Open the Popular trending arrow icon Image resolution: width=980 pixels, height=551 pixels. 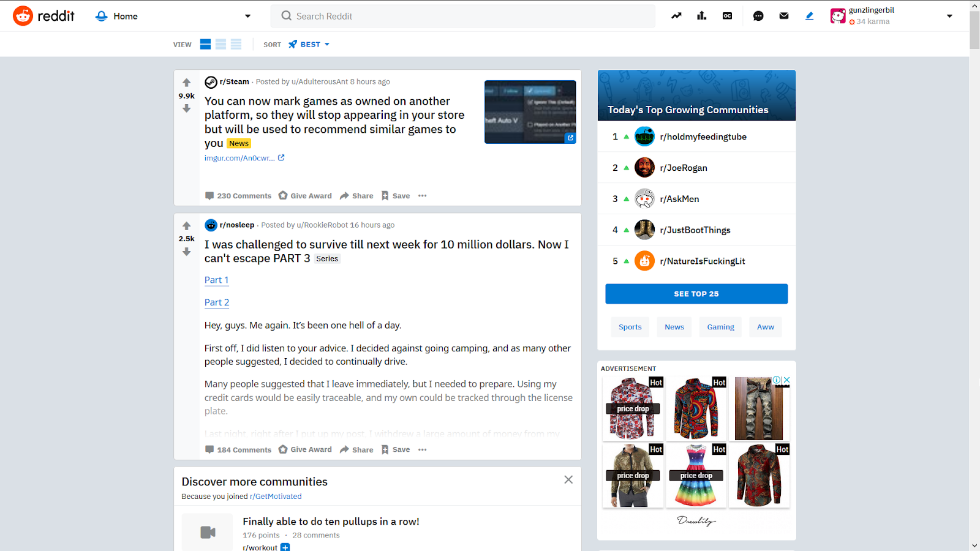pyautogui.click(x=676, y=16)
